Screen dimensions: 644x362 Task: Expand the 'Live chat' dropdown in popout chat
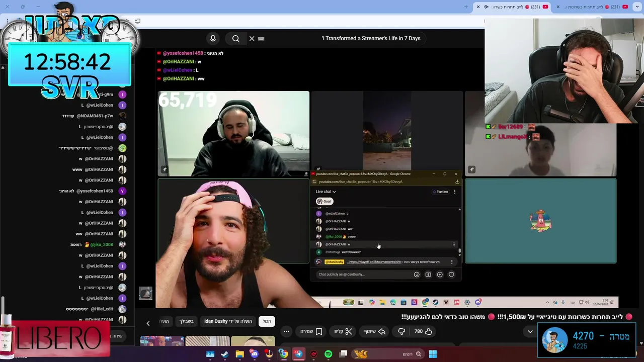click(x=326, y=192)
